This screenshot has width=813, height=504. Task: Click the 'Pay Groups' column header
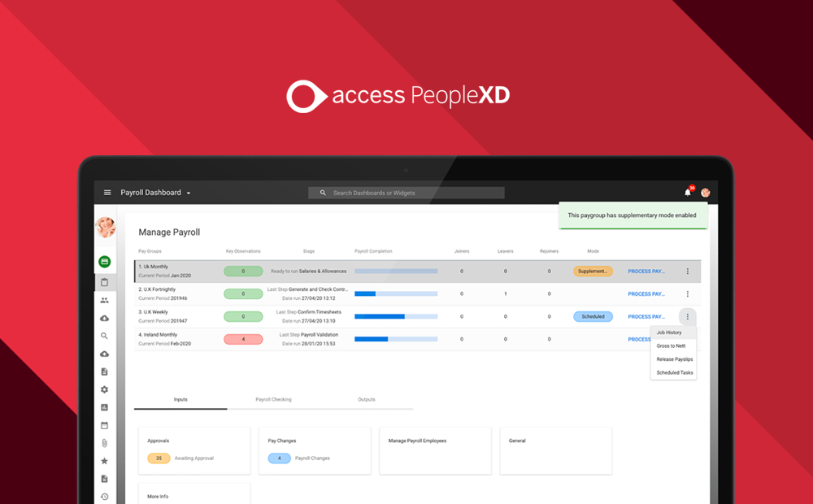150,251
